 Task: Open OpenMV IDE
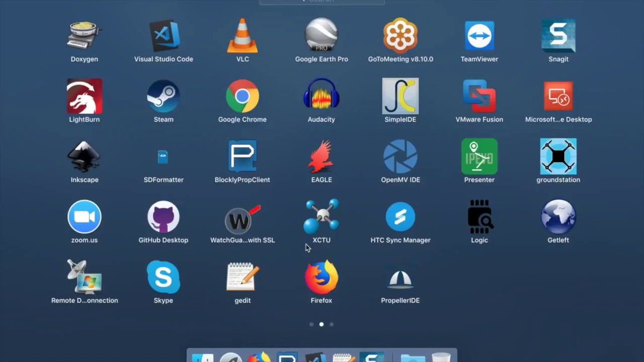(400, 157)
